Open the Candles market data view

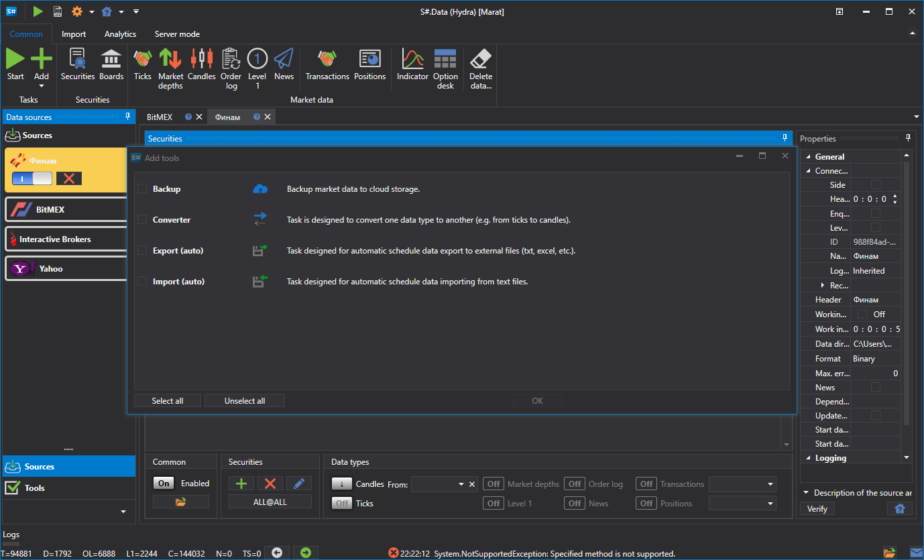tap(202, 65)
